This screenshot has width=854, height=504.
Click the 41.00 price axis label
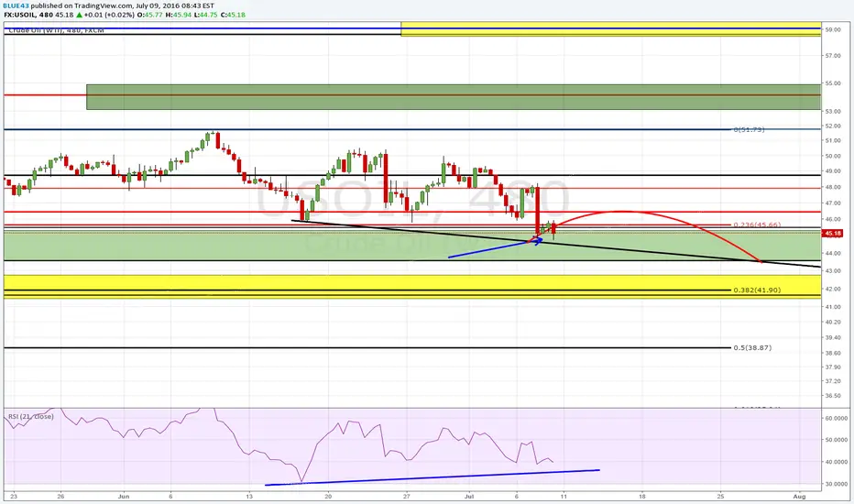[x=833, y=307]
